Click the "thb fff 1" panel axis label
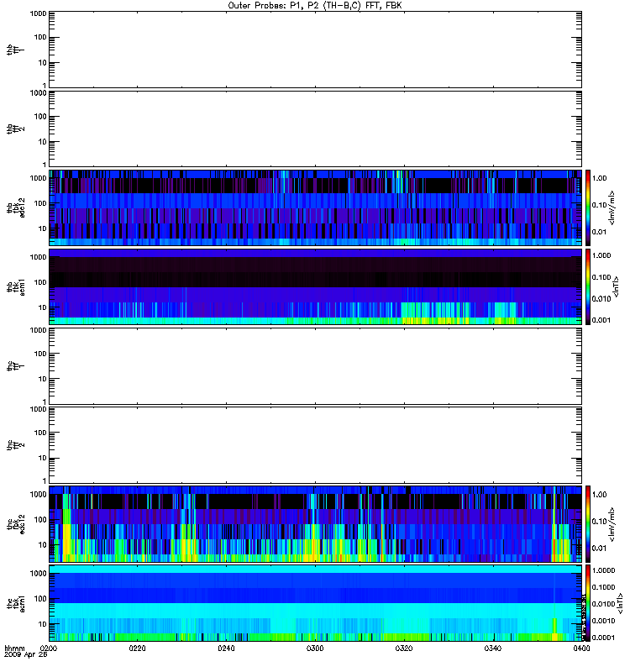 click(x=16, y=50)
